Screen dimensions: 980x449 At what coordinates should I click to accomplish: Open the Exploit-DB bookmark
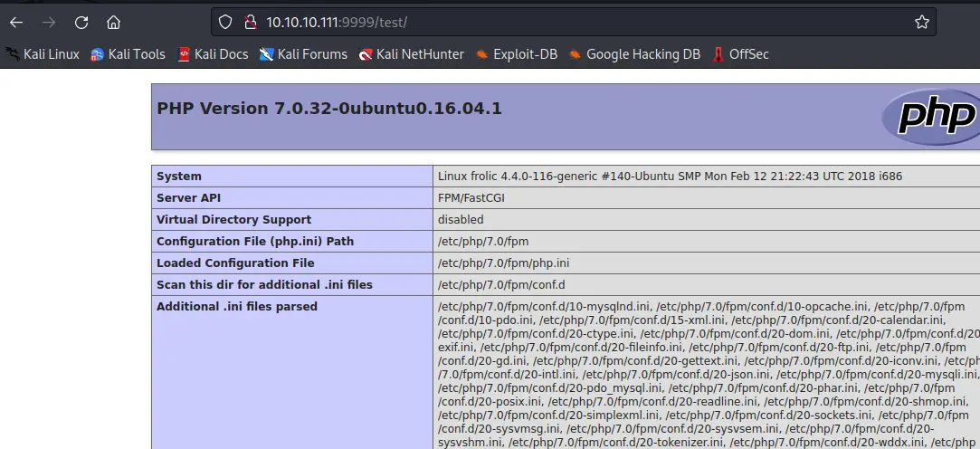point(517,54)
